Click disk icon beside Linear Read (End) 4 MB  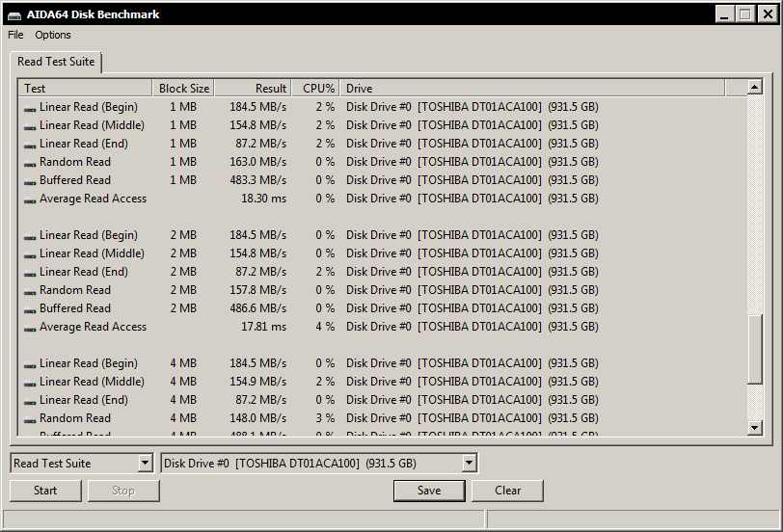(30, 402)
